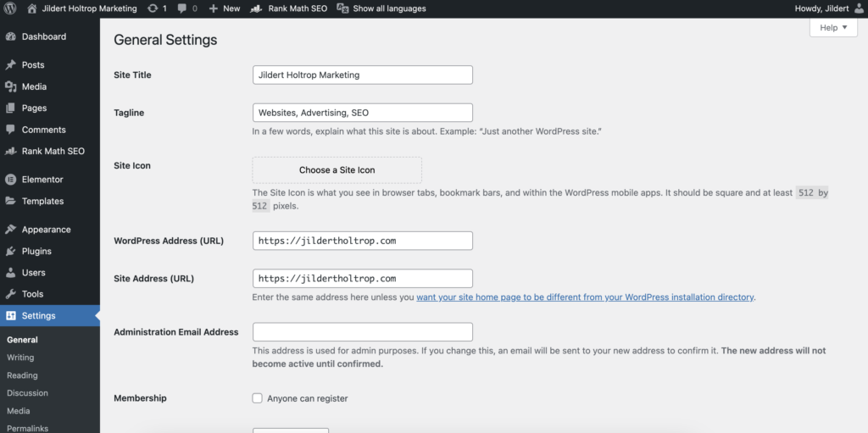Open the Writing settings submenu

click(x=20, y=357)
